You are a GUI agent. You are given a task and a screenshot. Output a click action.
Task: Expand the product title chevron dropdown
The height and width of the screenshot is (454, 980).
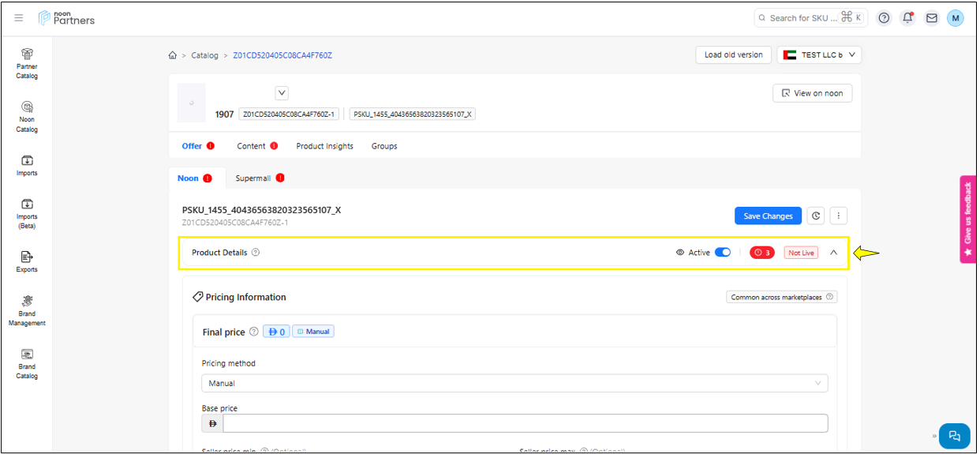coord(282,93)
